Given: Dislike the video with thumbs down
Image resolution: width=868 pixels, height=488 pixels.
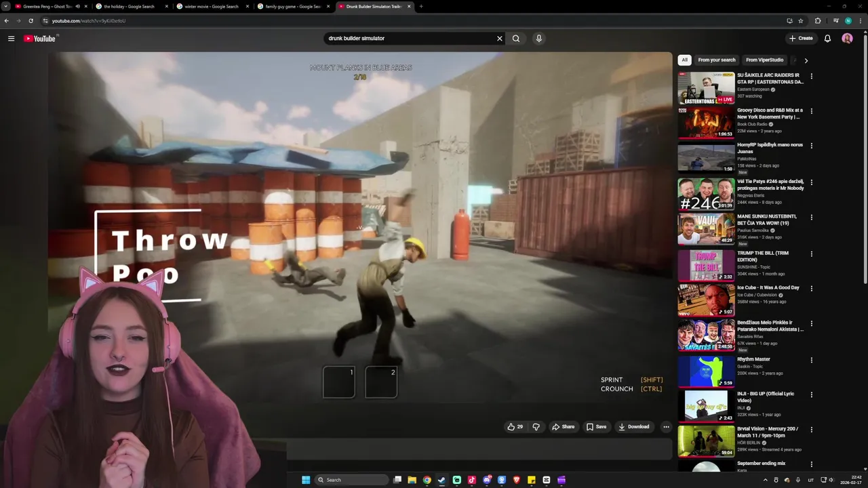Looking at the screenshot, I should (x=536, y=427).
